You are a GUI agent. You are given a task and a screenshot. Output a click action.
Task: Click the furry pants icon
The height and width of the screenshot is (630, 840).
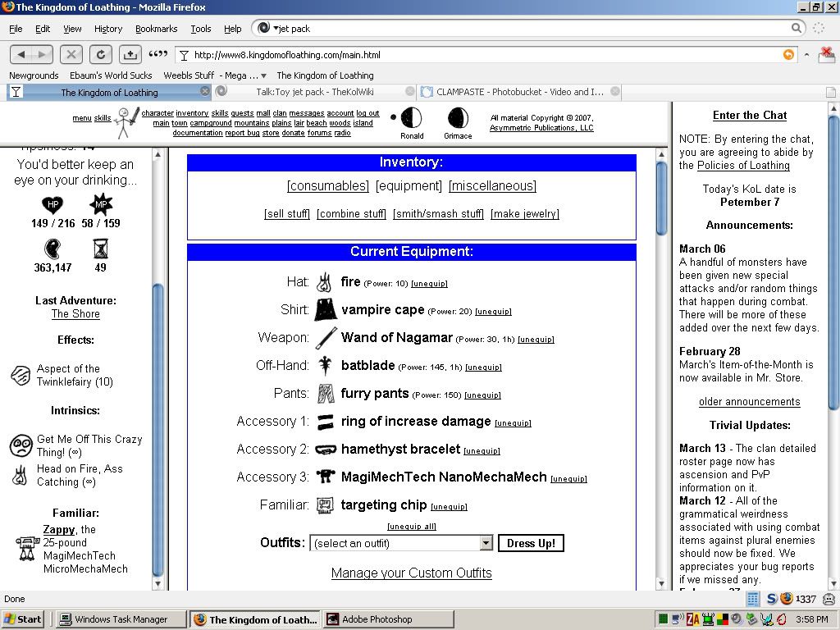326,394
